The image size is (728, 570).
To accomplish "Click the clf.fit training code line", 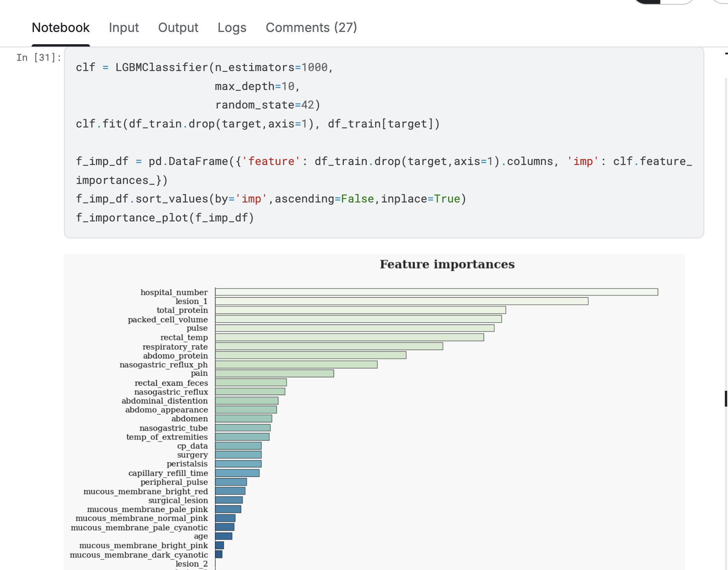I will (x=257, y=124).
